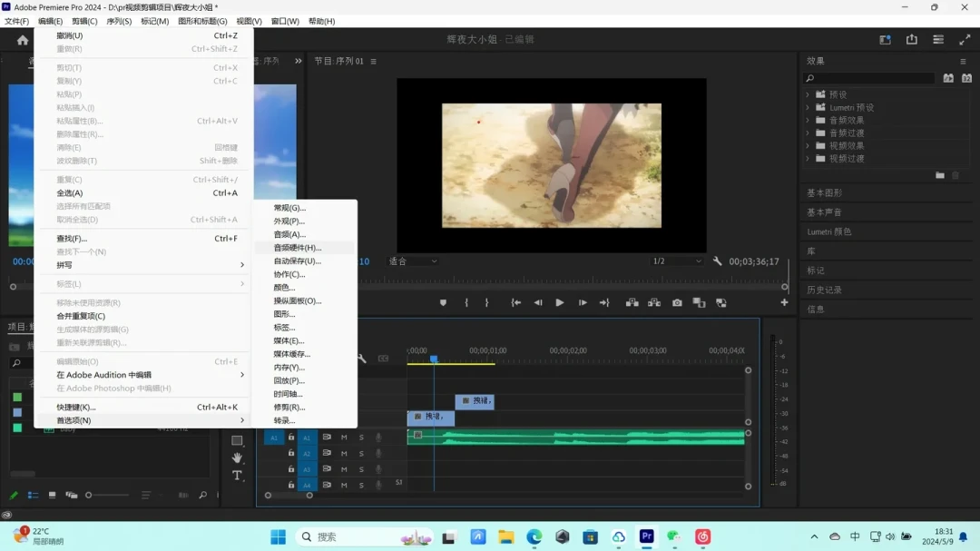Open the 基本图形 panel
This screenshot has width=980, height=551.
824,192
